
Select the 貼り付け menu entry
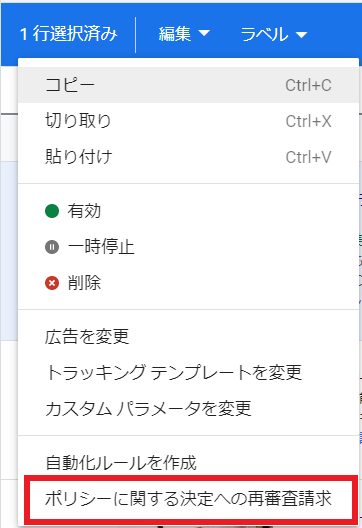[189, 157]
